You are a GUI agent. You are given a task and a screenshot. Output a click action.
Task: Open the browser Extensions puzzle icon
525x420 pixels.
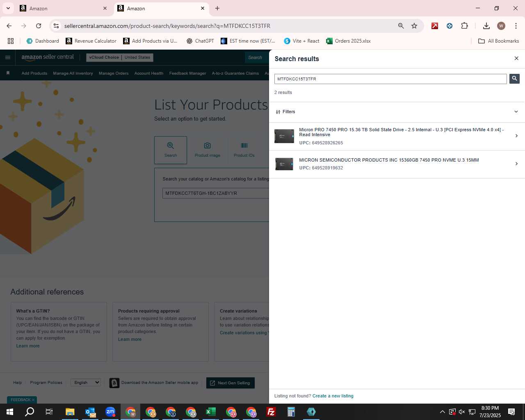[464, 26]
